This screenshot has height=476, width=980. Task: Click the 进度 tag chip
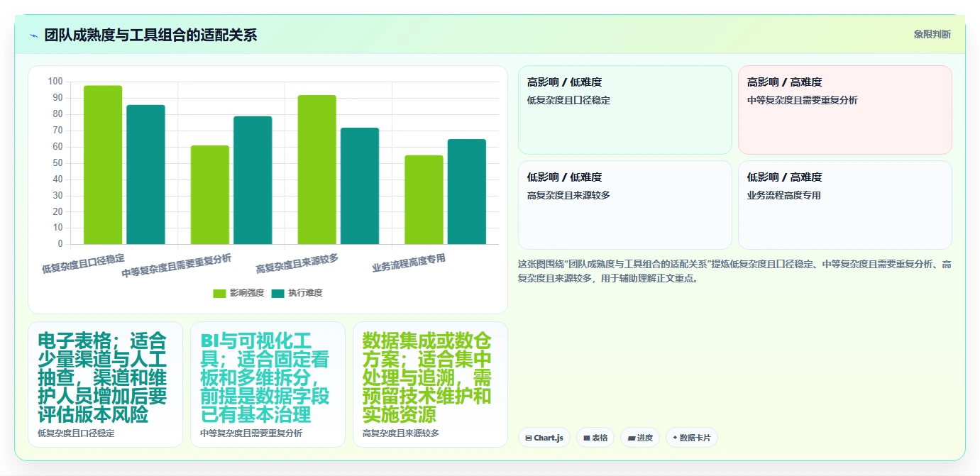coord(640,438)
